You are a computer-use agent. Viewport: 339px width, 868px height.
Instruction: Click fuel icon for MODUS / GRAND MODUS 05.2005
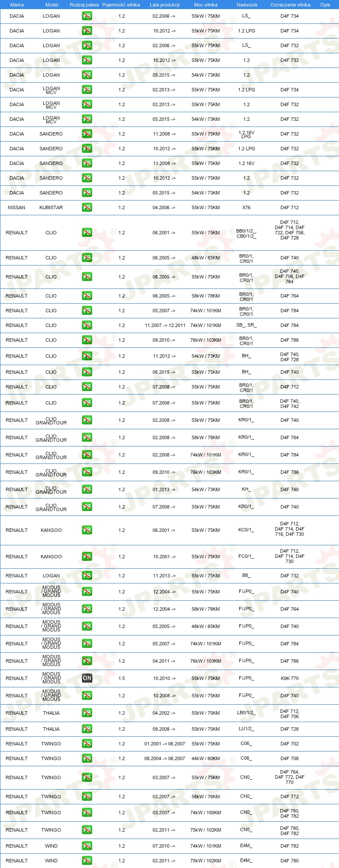(87, 626)
